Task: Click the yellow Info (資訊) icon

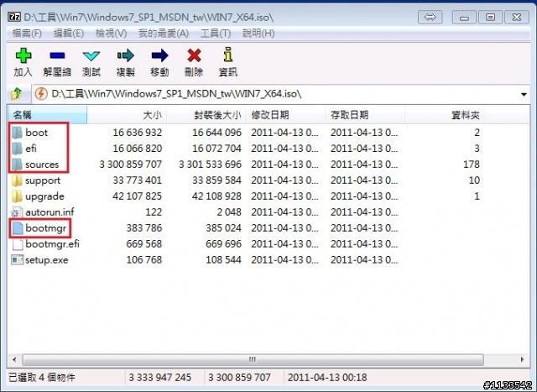Action: pos(228,55)
